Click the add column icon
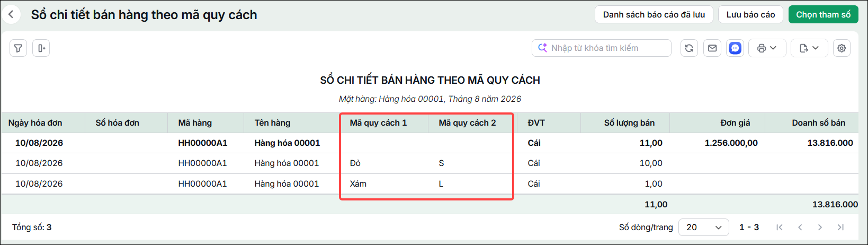The image size is (868, 245). point(41,48)
